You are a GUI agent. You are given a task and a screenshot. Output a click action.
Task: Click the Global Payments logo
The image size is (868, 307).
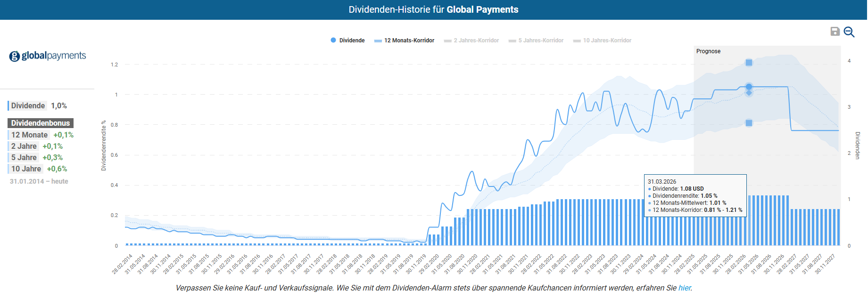click(48, 56)
